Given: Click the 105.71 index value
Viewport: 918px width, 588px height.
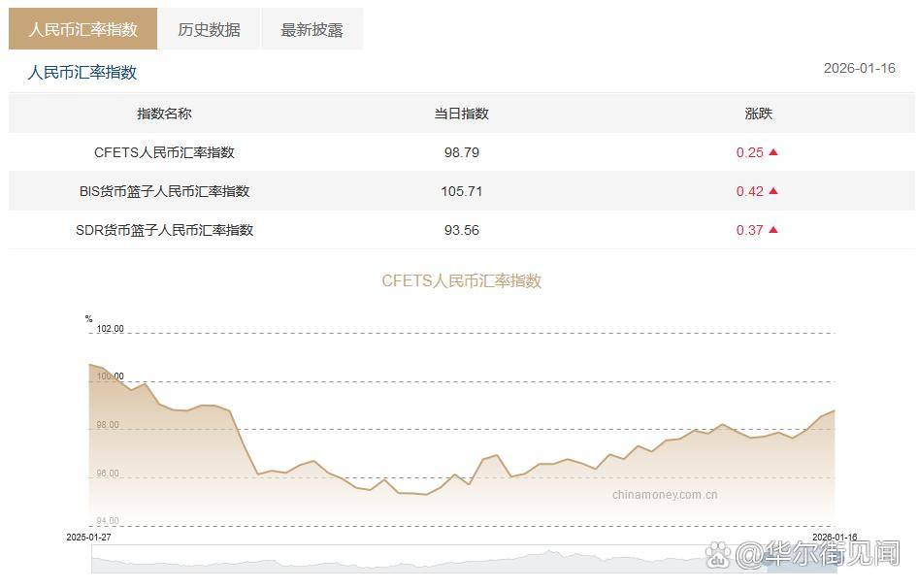Looking at the screenshot, I should coord(461,191).
